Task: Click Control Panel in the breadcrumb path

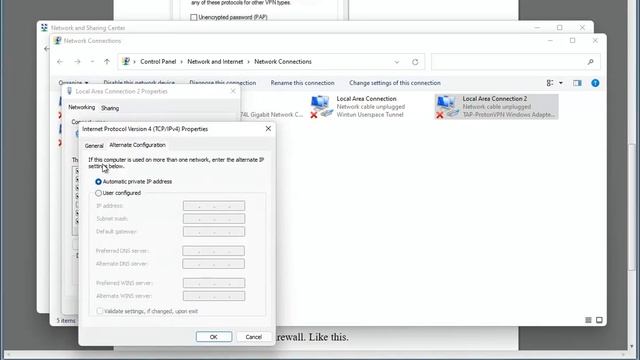Action: [158, 62]
